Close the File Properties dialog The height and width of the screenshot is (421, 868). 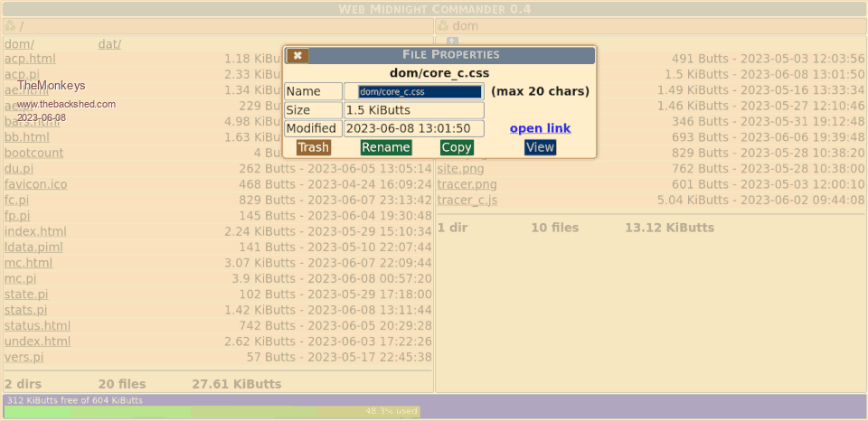(297, 55)
